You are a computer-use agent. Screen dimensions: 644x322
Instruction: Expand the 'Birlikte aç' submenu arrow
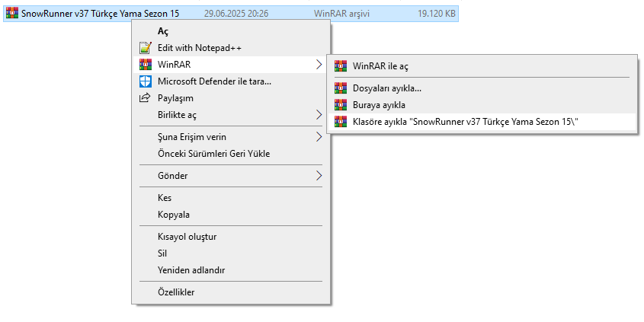319,115
